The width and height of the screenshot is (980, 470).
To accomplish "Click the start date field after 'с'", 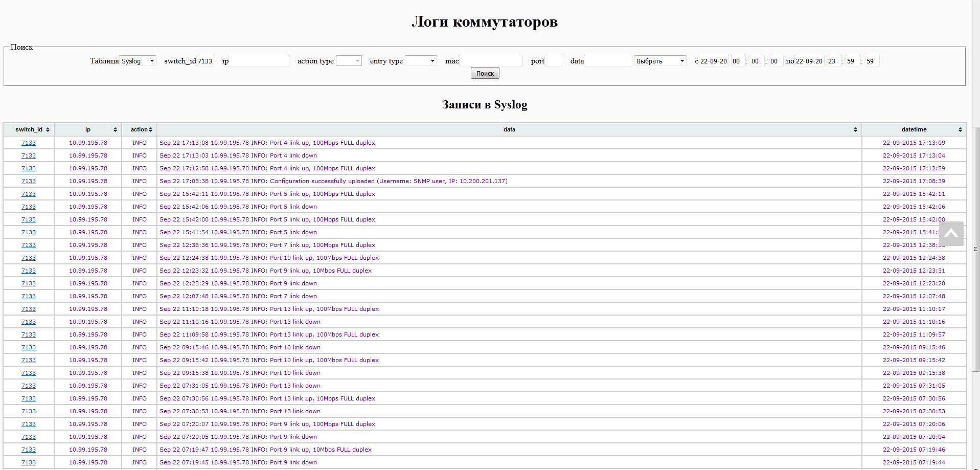I will (x=714, y=61).
